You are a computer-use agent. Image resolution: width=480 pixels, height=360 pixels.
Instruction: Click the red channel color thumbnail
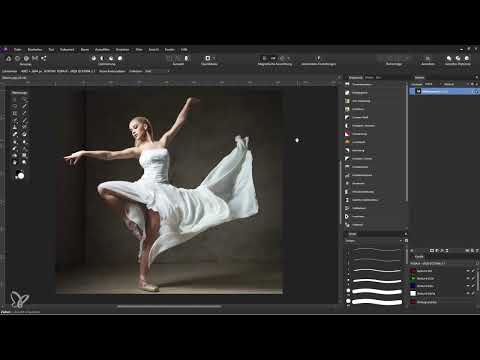[x=413, y=271]
